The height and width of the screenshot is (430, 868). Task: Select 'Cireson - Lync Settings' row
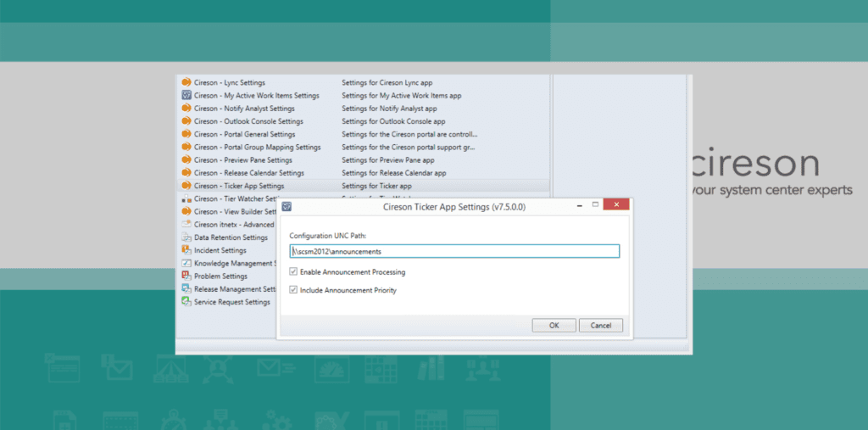coord(363,82)
